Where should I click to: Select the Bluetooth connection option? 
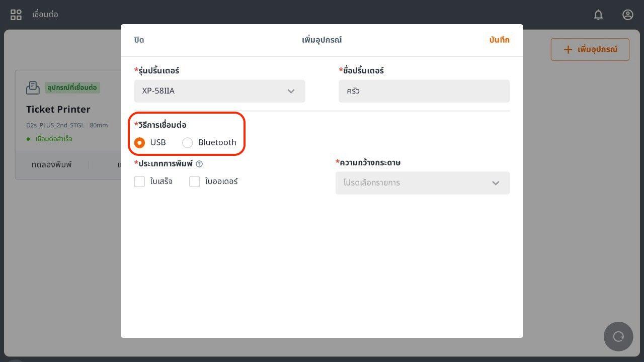(188, 143)
